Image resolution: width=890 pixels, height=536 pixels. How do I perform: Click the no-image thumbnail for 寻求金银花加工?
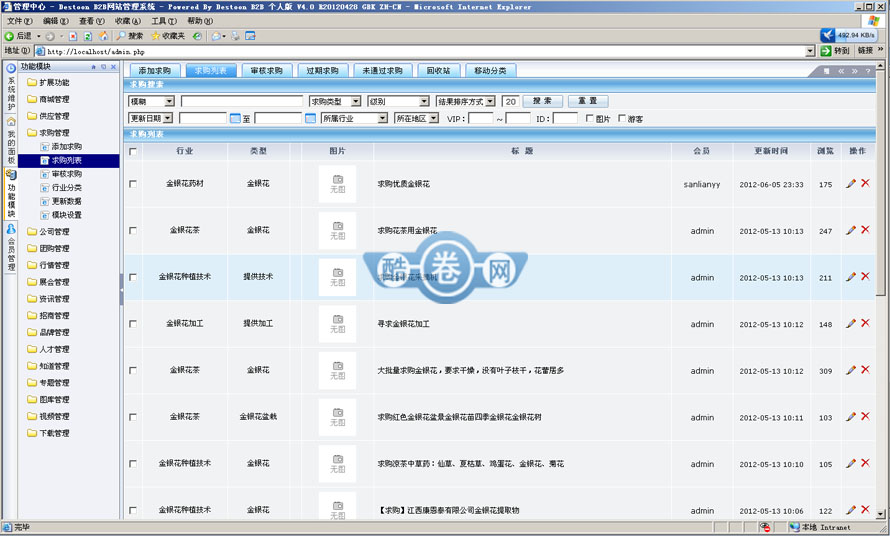[337, 324]
